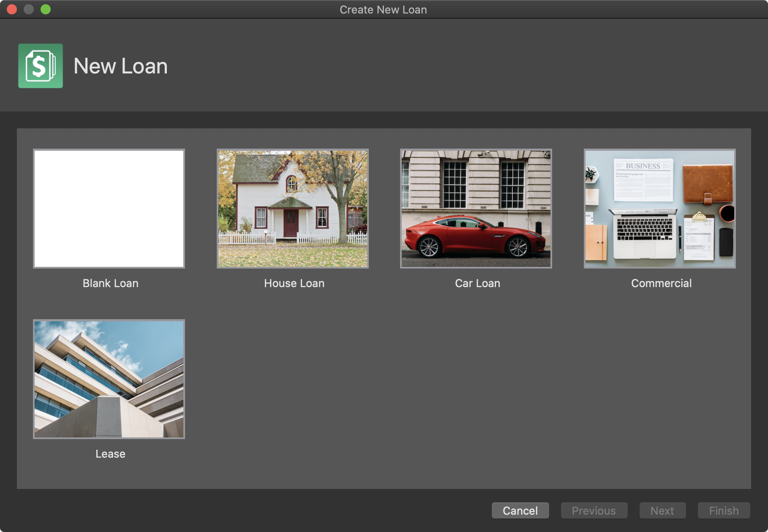The image size is (768, 532).
Task: Click the Car Loan caption text
Action: [477, 283]
